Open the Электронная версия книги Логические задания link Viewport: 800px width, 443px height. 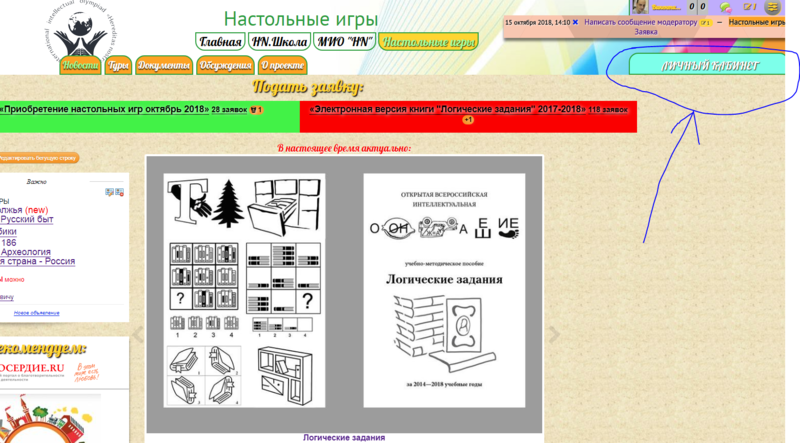[x=447, y=109]
